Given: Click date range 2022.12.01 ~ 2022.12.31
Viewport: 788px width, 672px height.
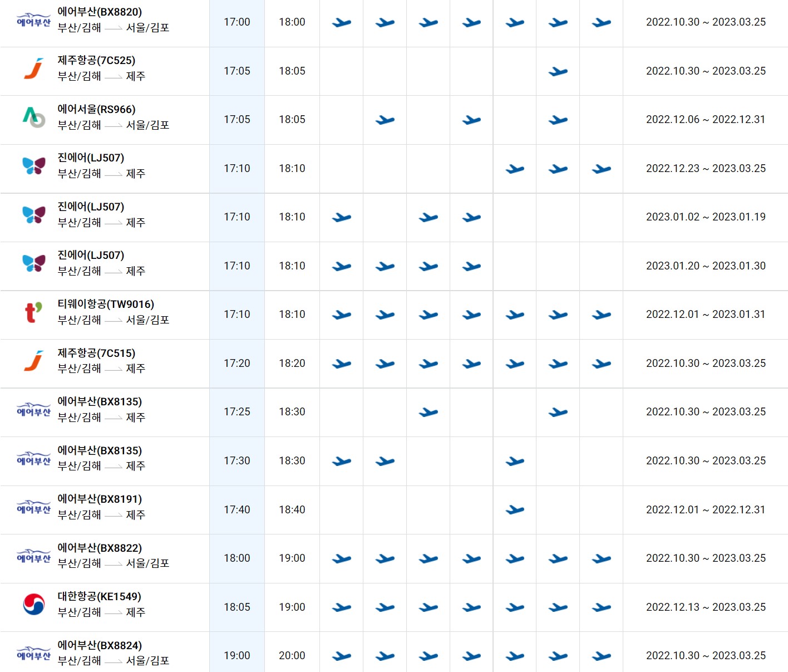Looking at the screenshot, I should (706, 509).
